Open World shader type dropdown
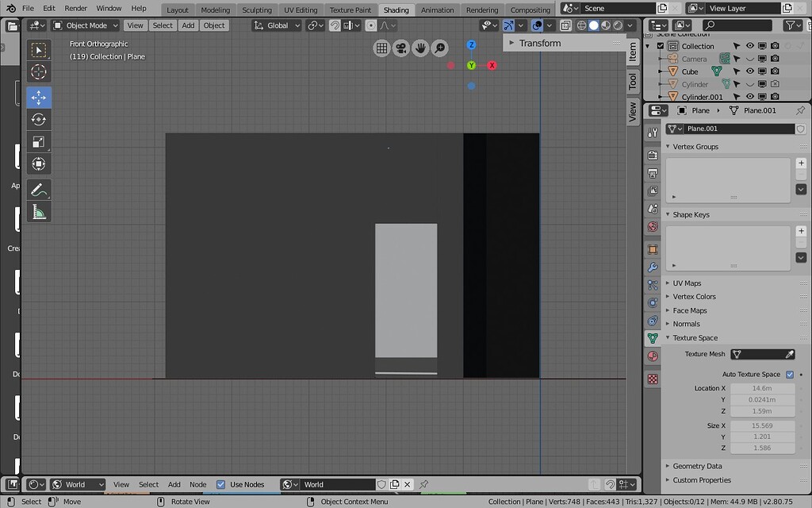 [78, 485]
